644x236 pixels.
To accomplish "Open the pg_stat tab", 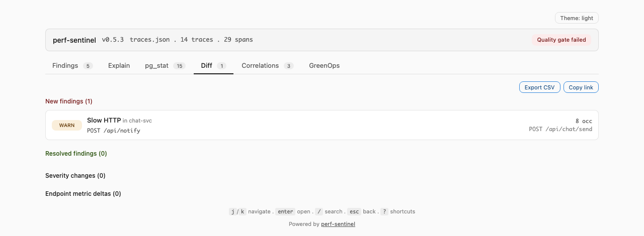I will point(165,66).
